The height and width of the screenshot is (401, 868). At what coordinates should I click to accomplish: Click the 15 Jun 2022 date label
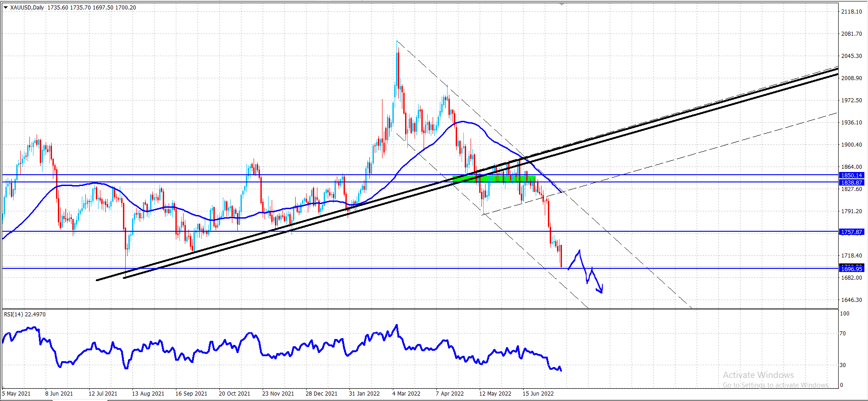point(538,393)
